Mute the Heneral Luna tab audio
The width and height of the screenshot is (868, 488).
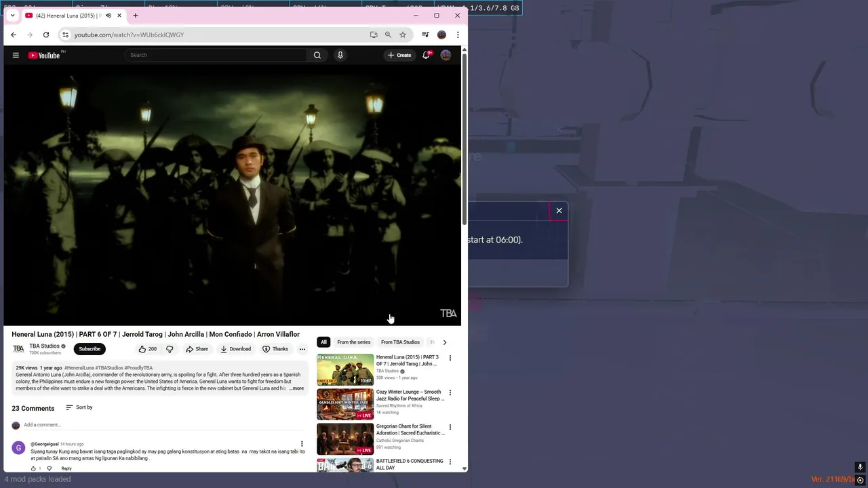click(x=108, y=16)
